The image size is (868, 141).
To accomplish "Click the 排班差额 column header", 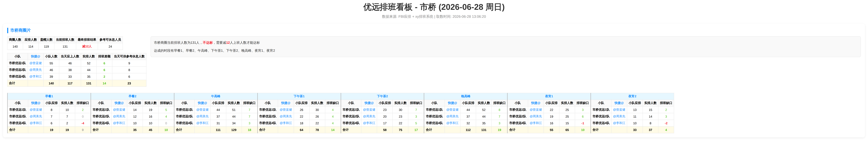I will (x=104, y=56).
